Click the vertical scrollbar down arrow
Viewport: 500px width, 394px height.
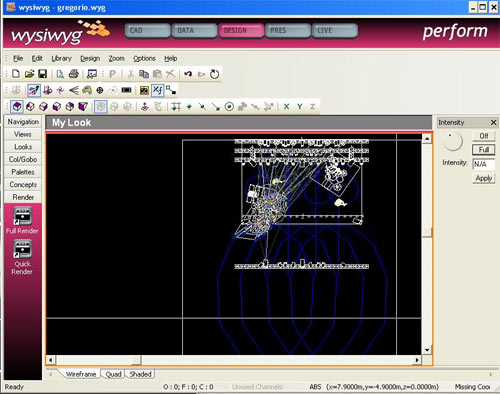click(427, 350)
